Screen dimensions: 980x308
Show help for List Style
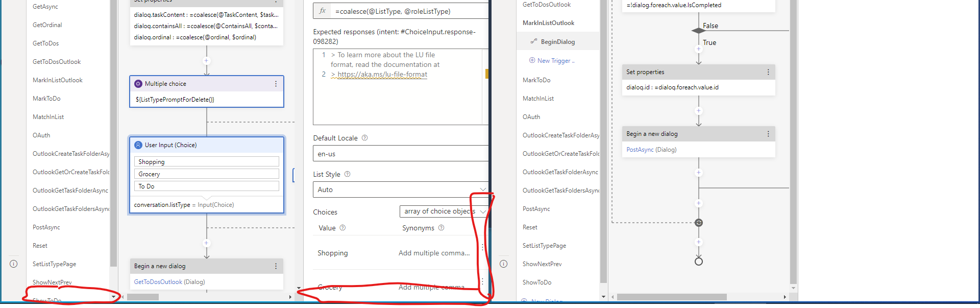[347, 174]
